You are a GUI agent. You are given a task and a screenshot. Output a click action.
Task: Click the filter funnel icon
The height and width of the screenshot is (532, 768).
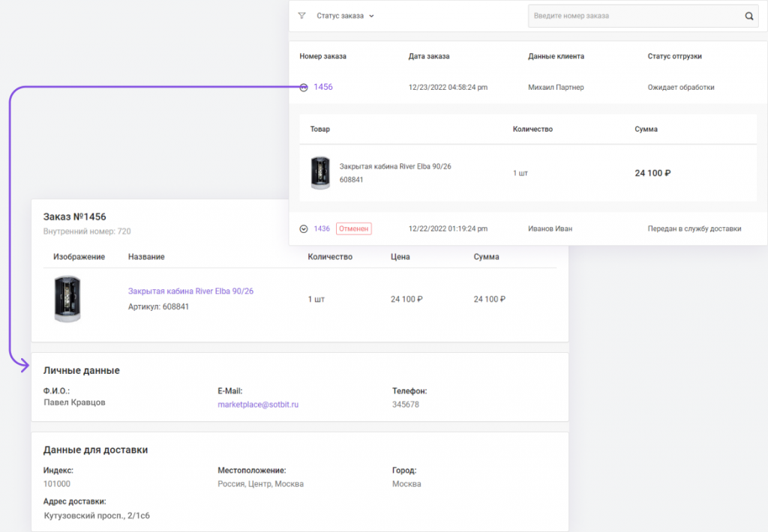301,16
